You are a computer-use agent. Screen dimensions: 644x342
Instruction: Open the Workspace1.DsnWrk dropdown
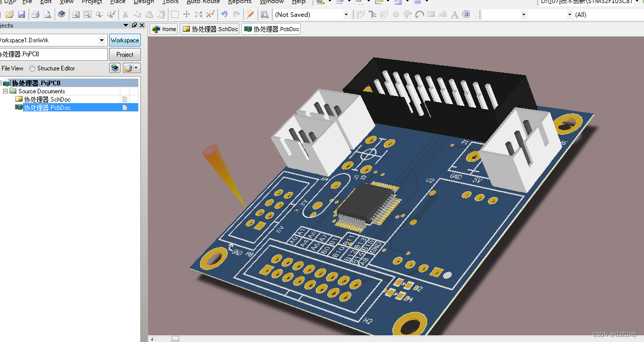tap(102, 40)
